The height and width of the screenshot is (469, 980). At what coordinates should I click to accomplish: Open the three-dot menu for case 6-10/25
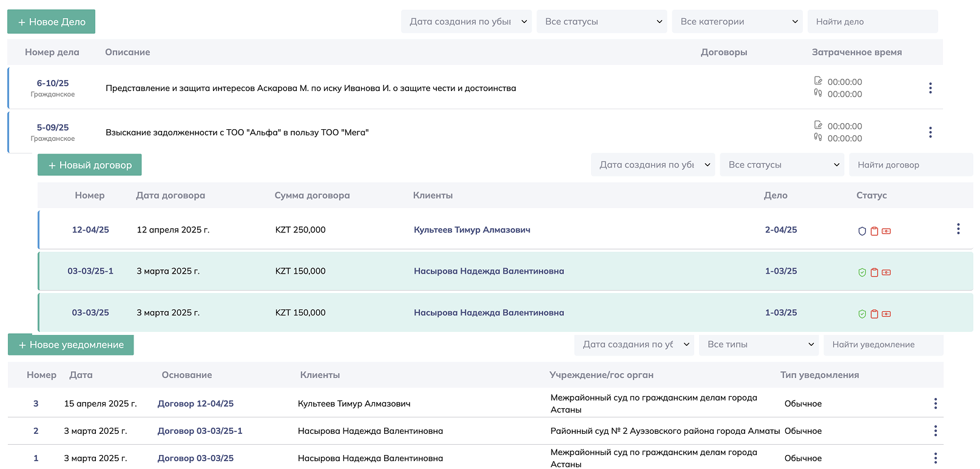930,88
